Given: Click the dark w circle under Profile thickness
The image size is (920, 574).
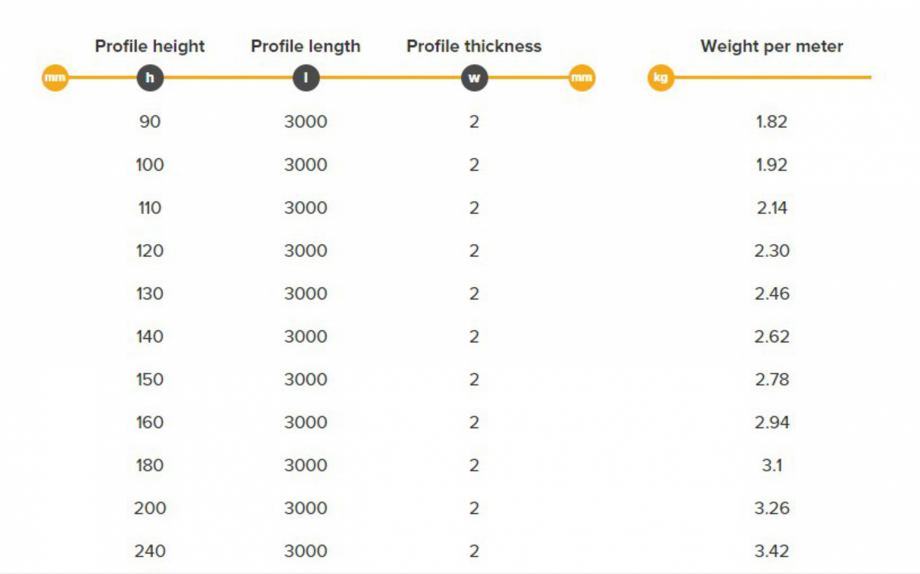Looking at the screenshot, I should 474,77.
